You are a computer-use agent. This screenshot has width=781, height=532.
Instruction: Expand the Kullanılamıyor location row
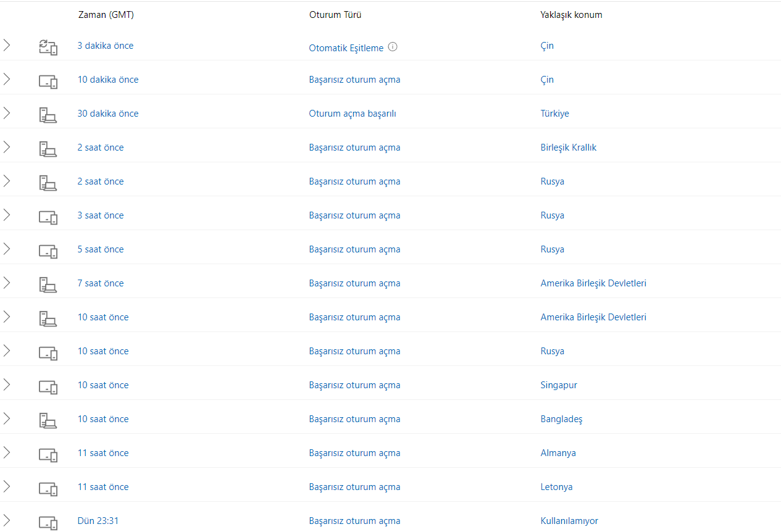tap(7, 520)
